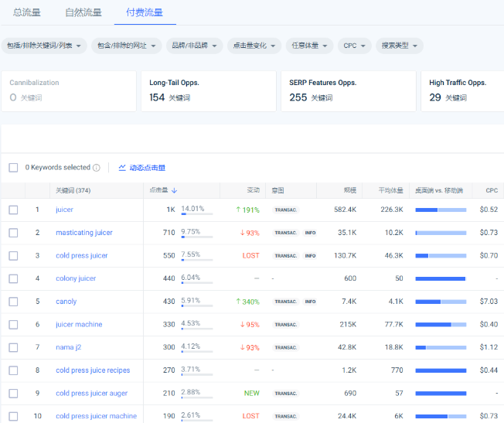Viewport: 504px width, 423px height.
Task: Toggle the select-all checkbox above the table
Action: [x=13, y=167]
